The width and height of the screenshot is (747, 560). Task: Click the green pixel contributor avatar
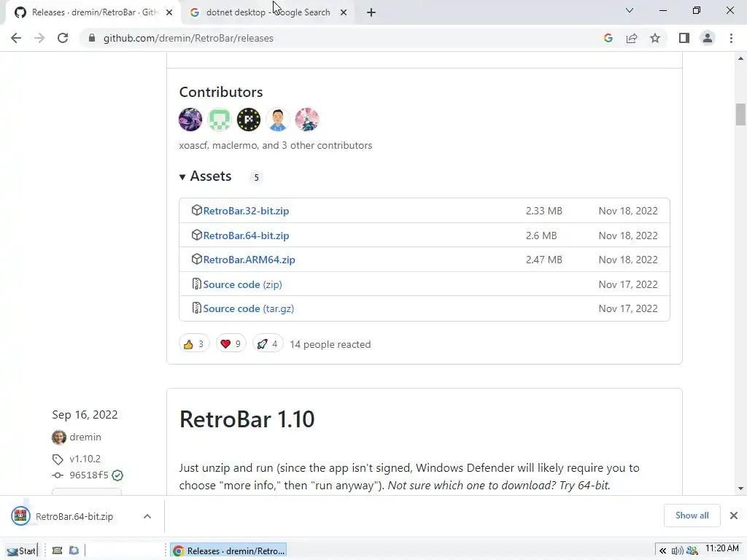pos(220,119)
